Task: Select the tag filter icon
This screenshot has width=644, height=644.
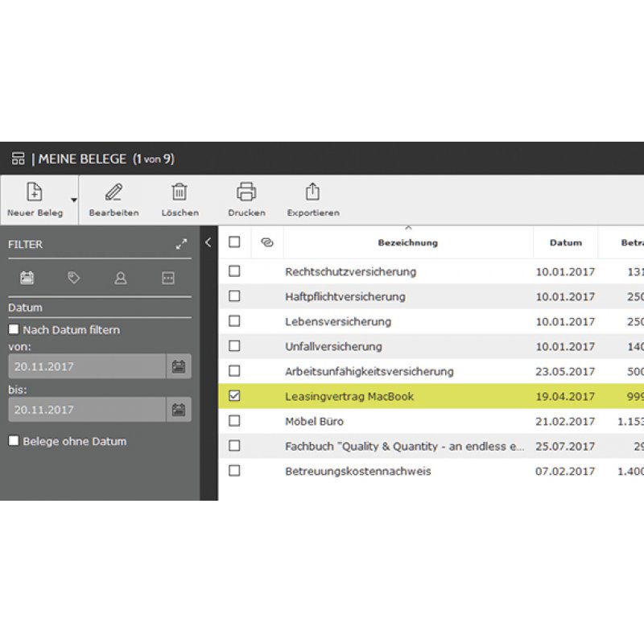Action: pyautogui.click(x=75, y=278)
